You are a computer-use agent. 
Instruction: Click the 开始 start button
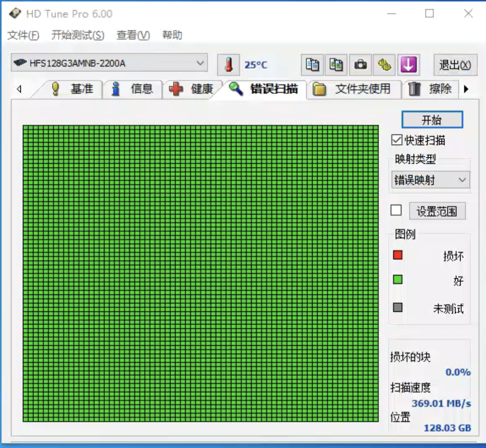pyautogui.click(x=432, y=120)
